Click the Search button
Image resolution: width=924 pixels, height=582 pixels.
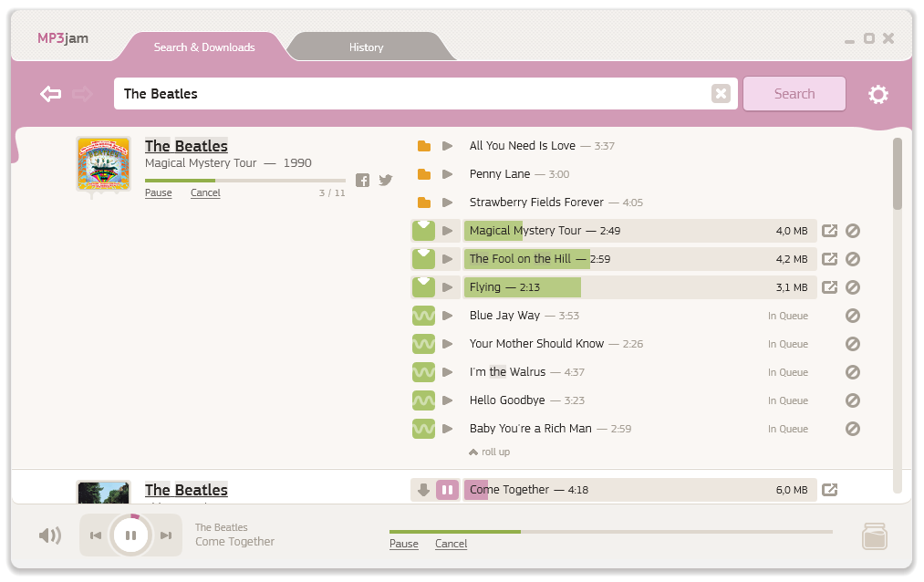point(794,94)
